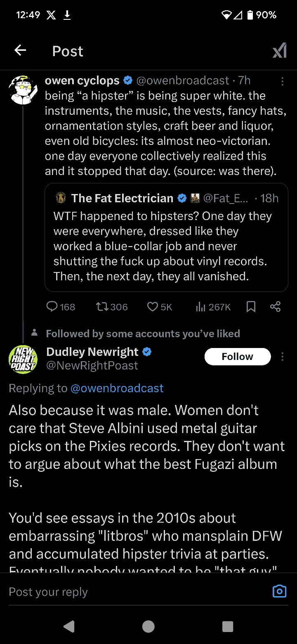Tap the camera icon in reply bar

[x=279, y=591]
